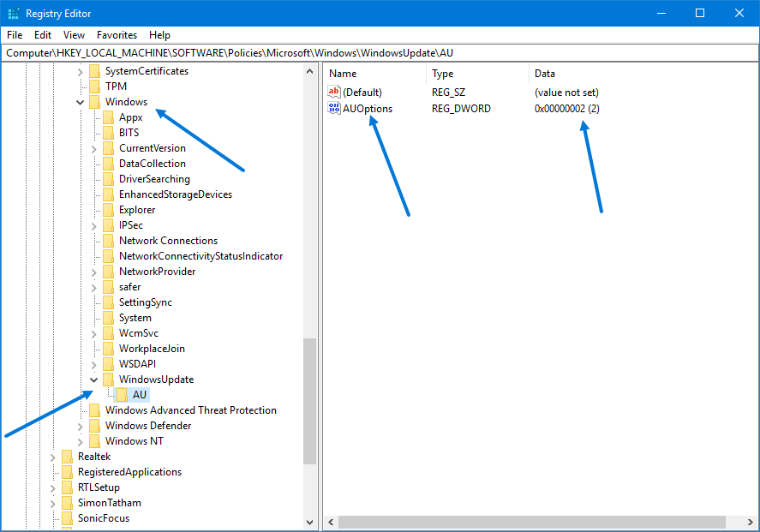The height and width of the screenshot is (532, 760).
Task: Click the IPSec folder icon
Action: (108, 225)
